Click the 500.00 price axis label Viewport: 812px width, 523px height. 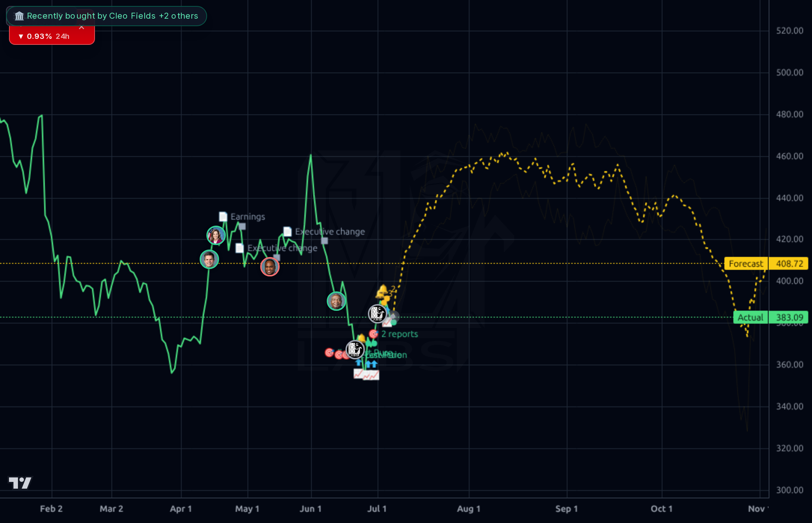pos(790,72)
